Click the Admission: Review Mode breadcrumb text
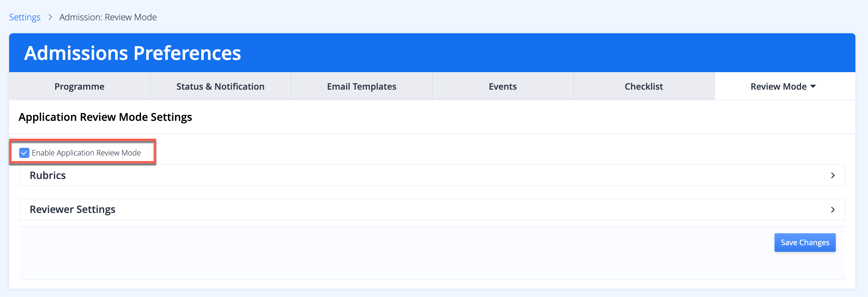This screenshot has height=297, width=868. tap(108, 17)
